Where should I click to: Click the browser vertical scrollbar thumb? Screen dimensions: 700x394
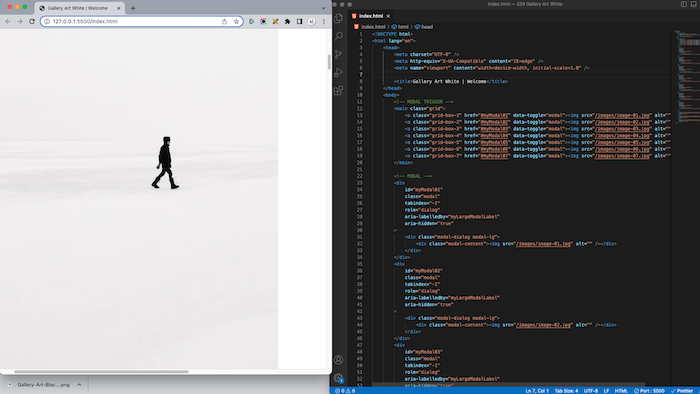point(329,62)
